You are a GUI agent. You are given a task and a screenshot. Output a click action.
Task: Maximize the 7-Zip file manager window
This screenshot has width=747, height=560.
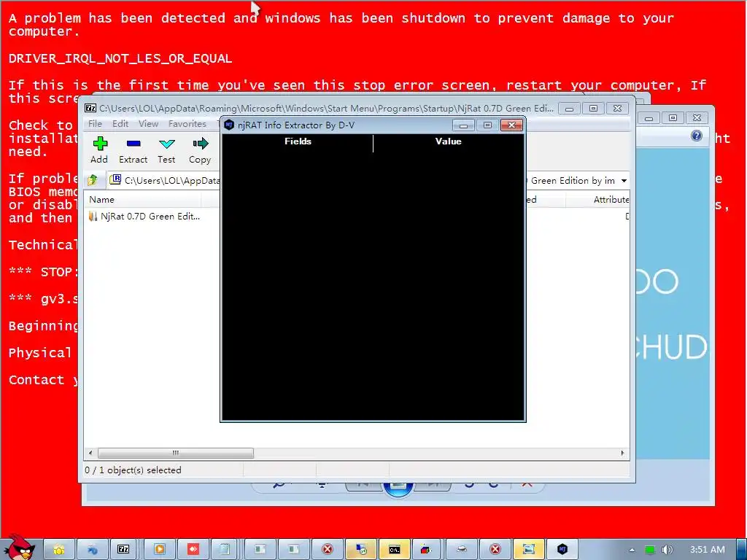click(593, 109)
